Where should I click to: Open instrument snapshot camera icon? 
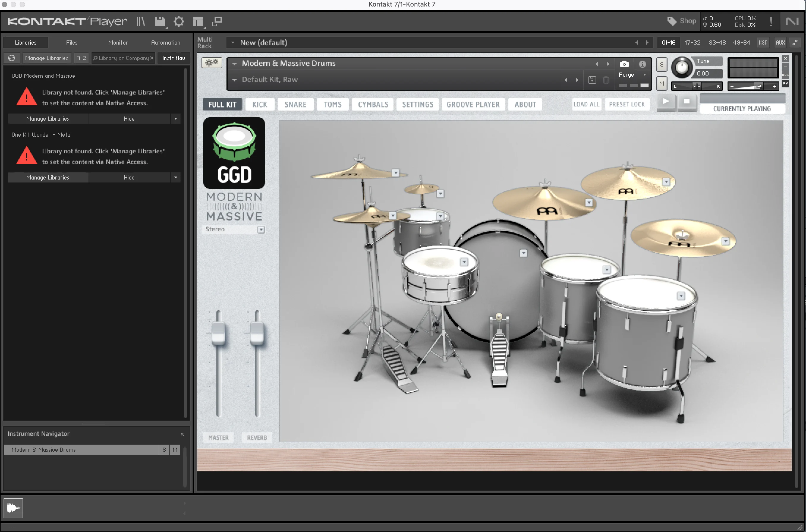click(x=624, y=64)
